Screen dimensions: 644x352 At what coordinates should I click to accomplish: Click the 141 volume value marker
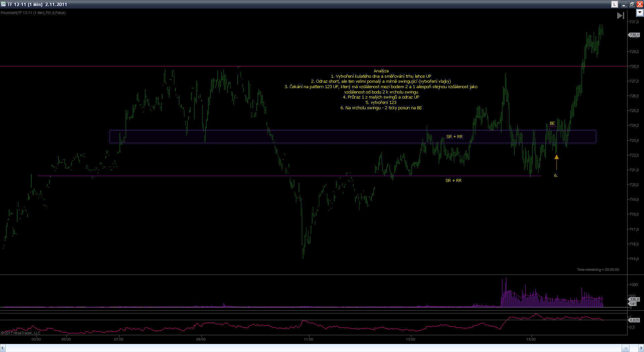(x=633, y=304)
